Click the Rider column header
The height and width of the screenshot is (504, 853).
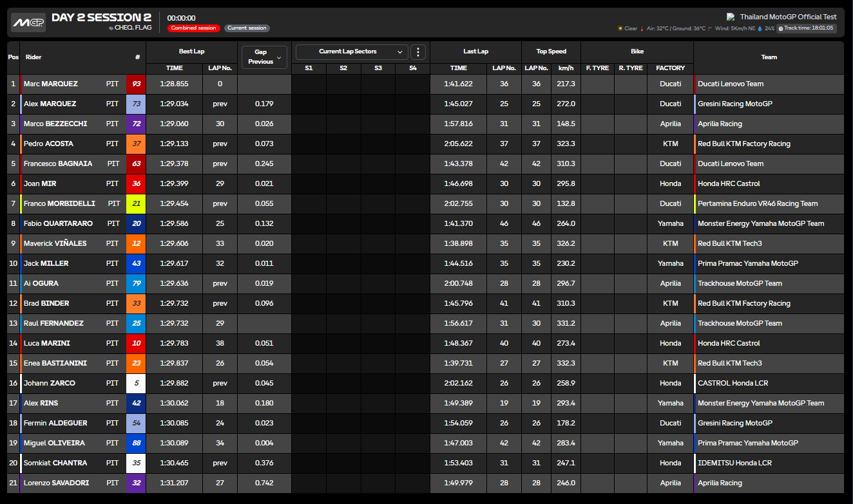coord(34,57)
